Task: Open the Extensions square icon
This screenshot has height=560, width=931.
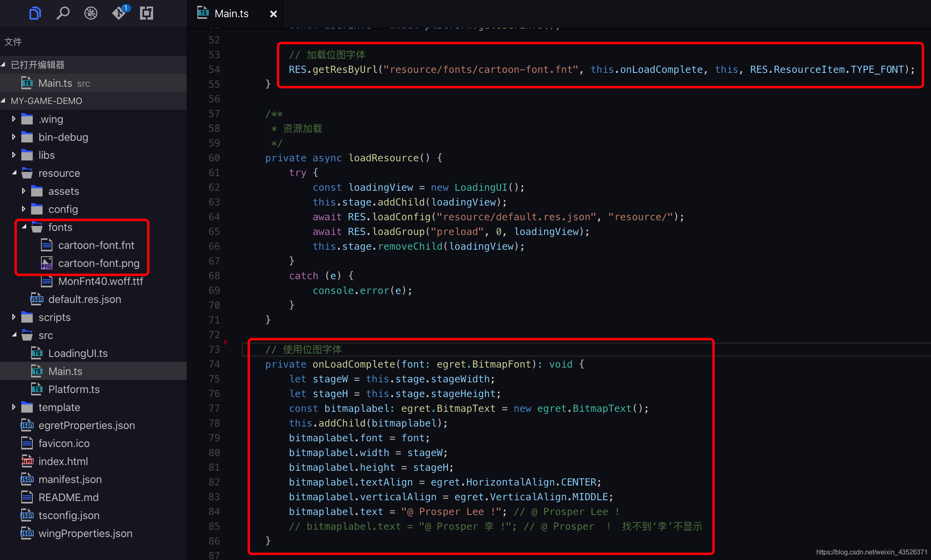Action: (147, 14)
